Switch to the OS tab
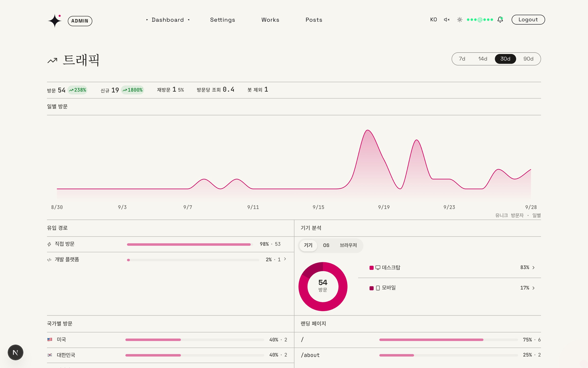Image resolution: width=588 pixels, height=368 pixels. click(x=326, y=245)
